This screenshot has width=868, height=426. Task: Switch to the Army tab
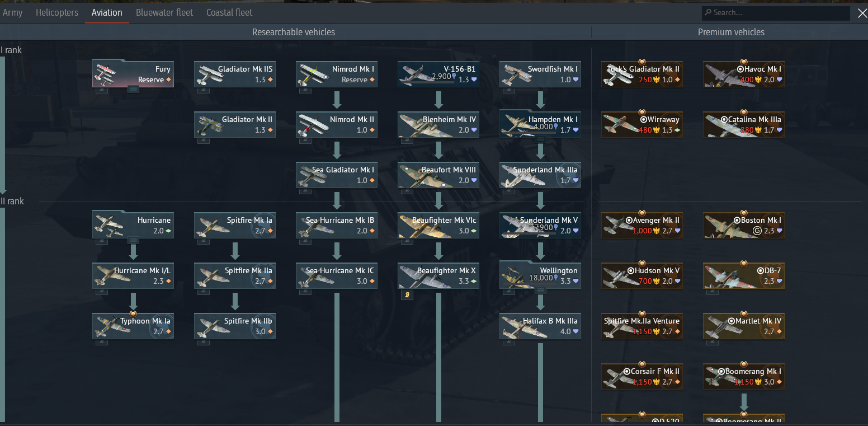[x=12, y=12]
